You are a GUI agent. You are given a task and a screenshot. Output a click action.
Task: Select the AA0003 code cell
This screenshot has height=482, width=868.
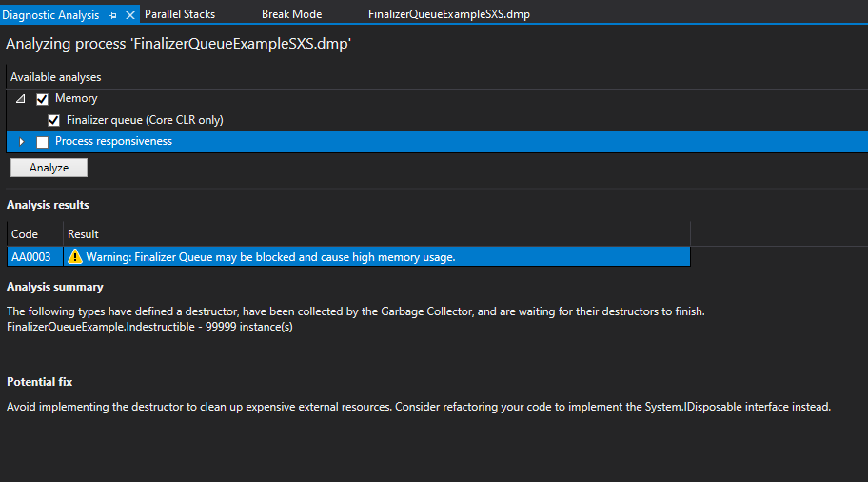[x=35, y=256]
